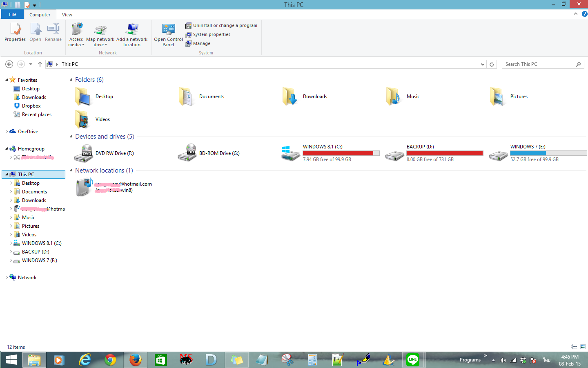Collapse Favorites in navigation pane
588x368 pixels.
(x=7, y=80)
